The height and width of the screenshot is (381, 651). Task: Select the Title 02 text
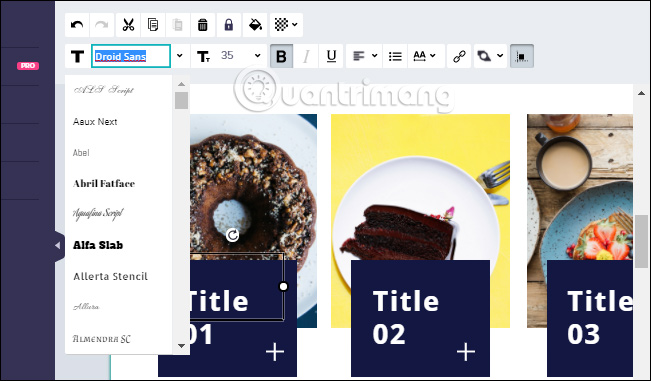406,317
